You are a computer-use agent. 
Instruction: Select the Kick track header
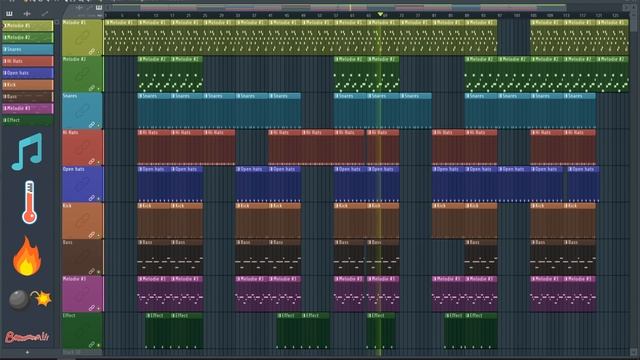[x=82, y=221]
